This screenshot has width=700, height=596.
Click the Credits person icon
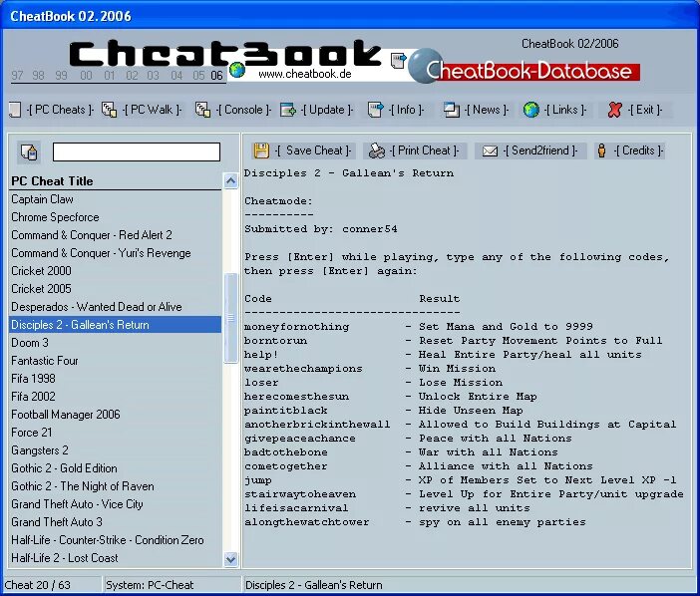click(602, 150)
